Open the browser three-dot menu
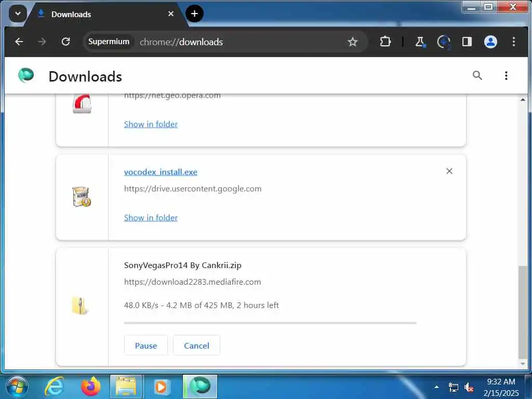Screen dimensions: 532x399 pos(514,42)
